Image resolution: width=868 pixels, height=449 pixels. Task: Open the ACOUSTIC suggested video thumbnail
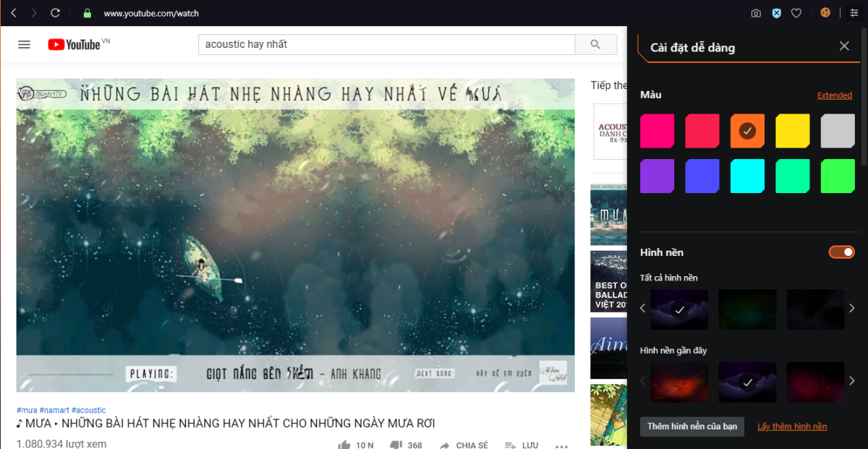(x=610, y=131)
